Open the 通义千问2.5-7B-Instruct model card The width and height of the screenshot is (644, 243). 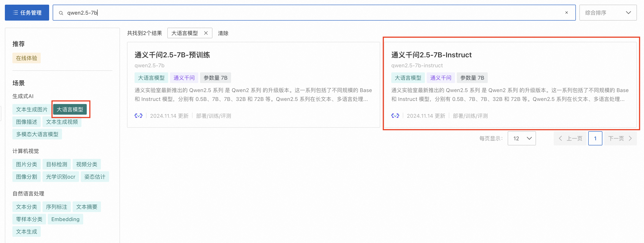coord(431,55)
